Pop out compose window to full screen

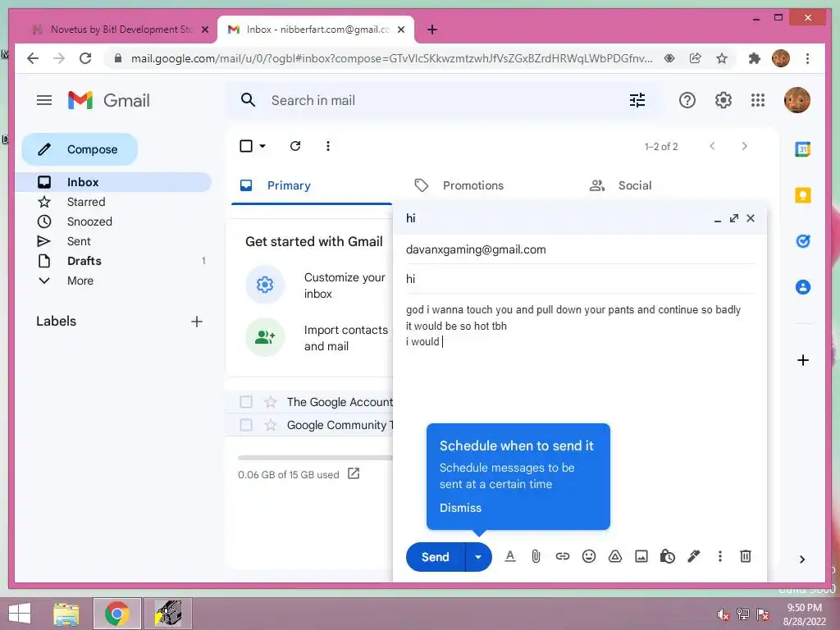tap(734, 218)
